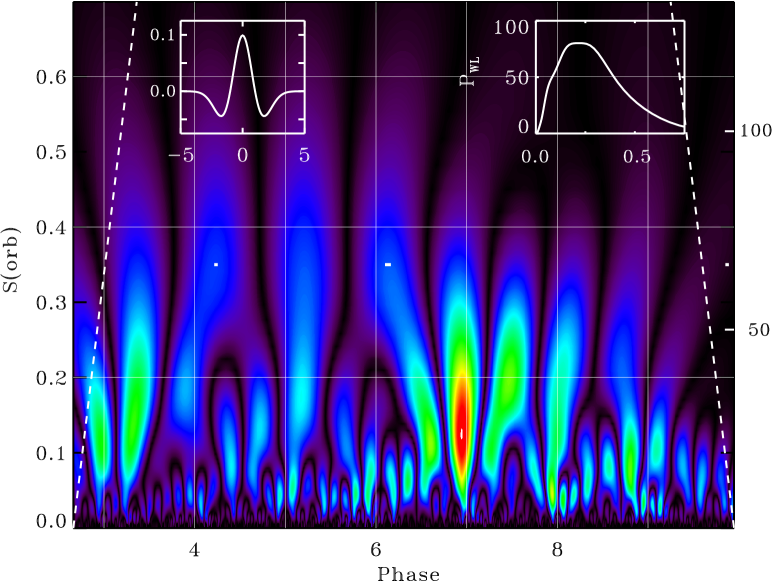Click the P_WL label of the inset
The width and height of the screenshot is (772, 582).
pyautogui.click(x=469, y=72)
